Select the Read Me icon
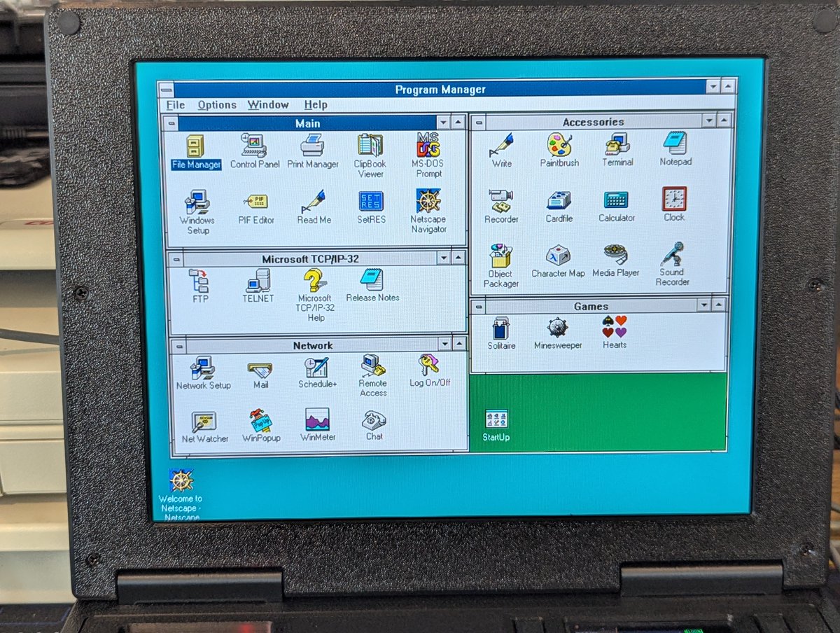The width and height of the screenshot is (840, 633). pyautogui.click(x=313, y=201)
